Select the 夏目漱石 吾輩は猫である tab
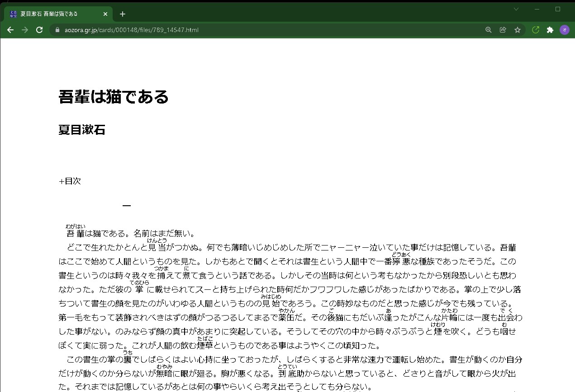 (x=54, y=14)
